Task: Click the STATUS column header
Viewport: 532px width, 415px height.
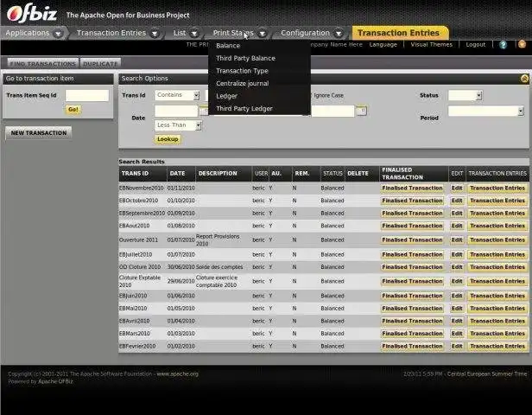Action: [332, 173]
